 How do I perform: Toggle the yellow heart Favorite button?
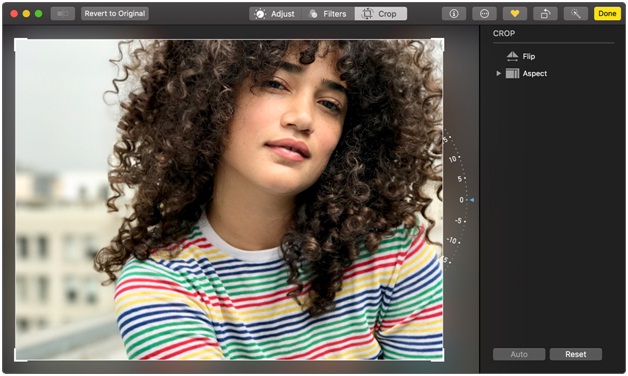pos(515,14)
